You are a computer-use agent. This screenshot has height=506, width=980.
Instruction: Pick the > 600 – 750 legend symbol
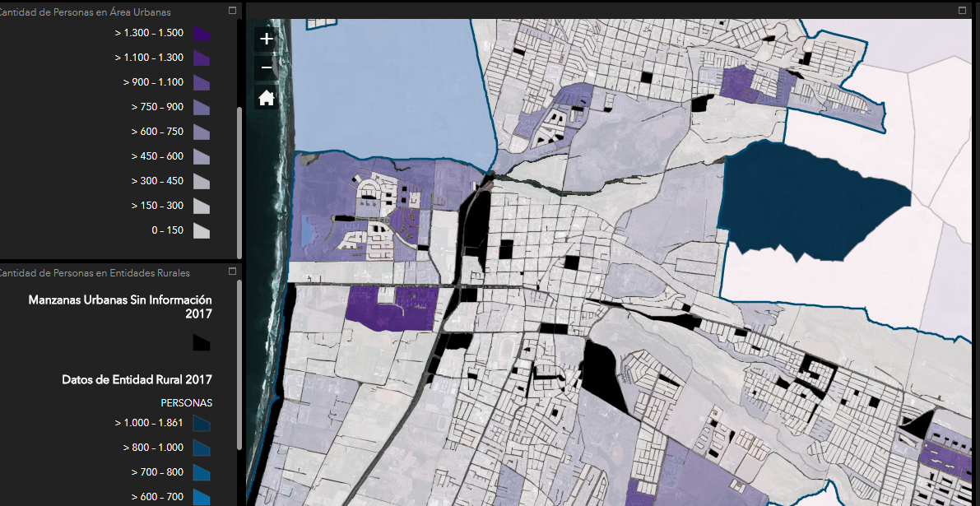(202, 132)
